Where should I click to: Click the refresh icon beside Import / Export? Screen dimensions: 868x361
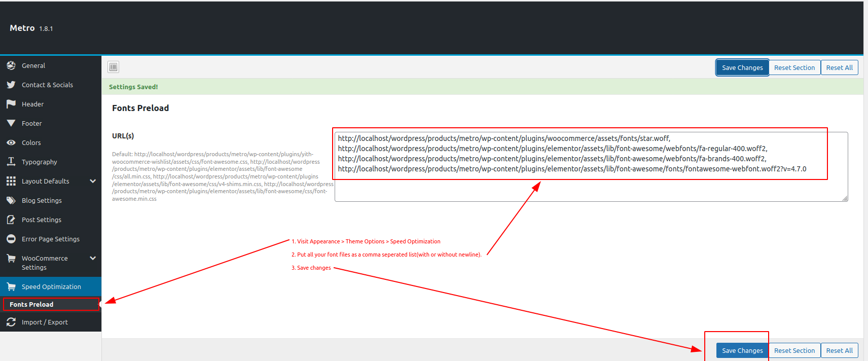[x=11, y=322]
